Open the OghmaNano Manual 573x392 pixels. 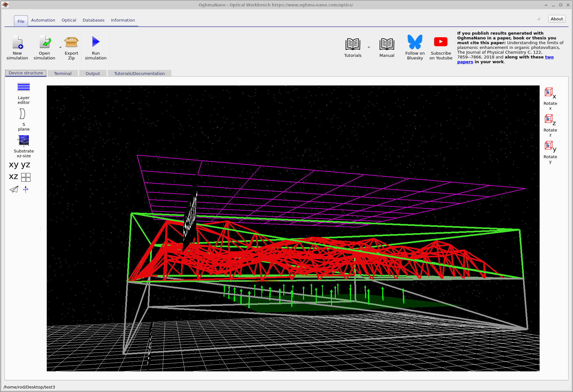click(x=387, y=47)
